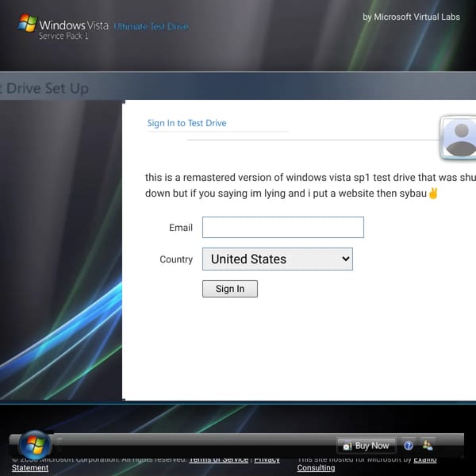Click the "Ultimate Test Drive" header text
Screen dimensions: 476x476
pyautogui.click(x=151, y=27)
